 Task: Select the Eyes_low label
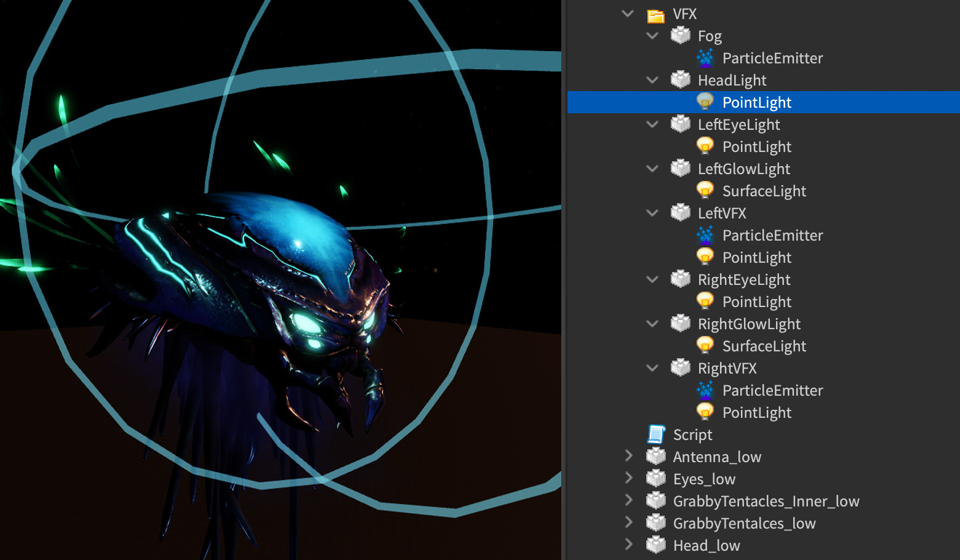pyautogui.click(x=705, y=479)
